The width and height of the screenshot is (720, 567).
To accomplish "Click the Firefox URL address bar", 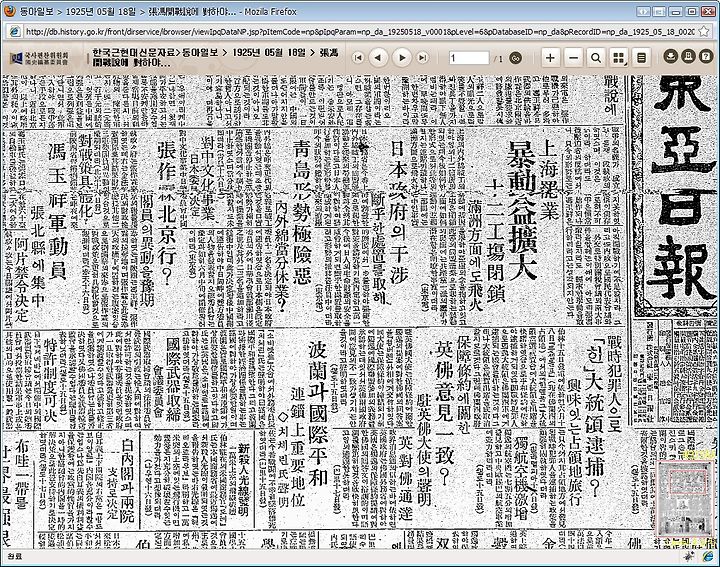I will (x=360, y=32).
